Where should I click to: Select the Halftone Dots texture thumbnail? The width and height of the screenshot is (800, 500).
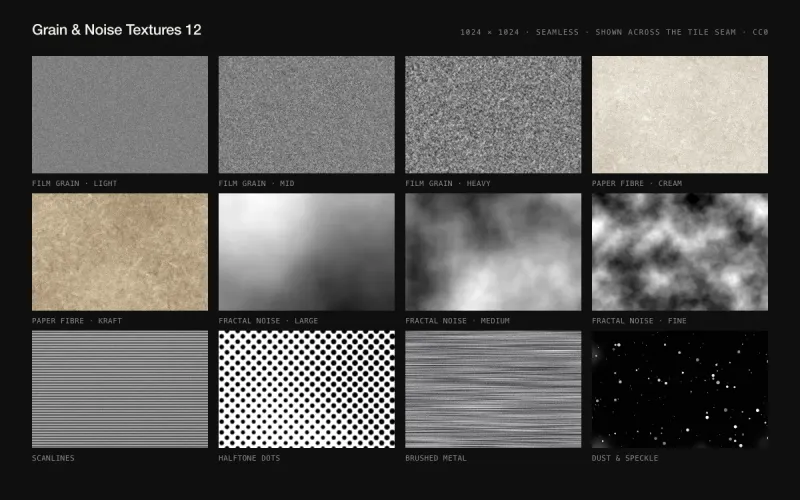click(x=307, y=389)
